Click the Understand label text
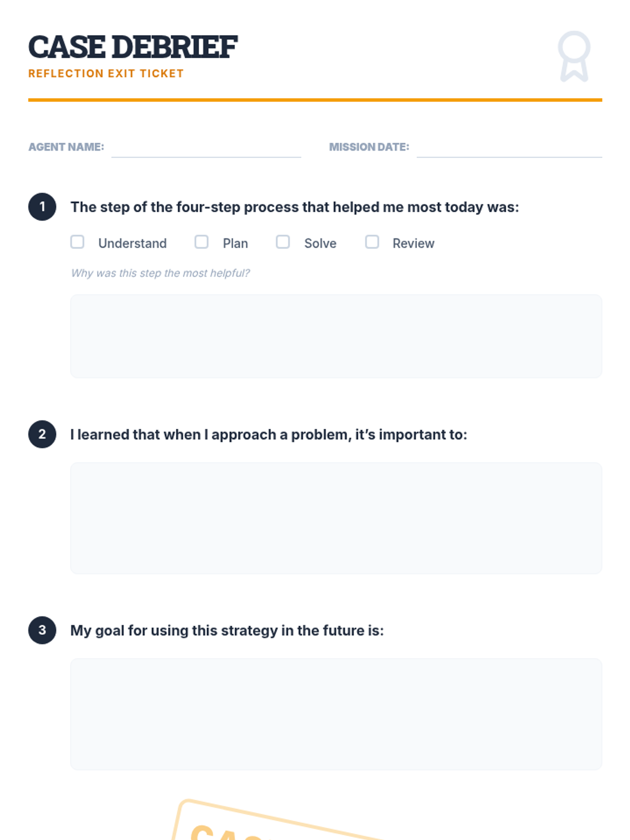This screenshot has width=630, height=840. click(x=132, y=243)
